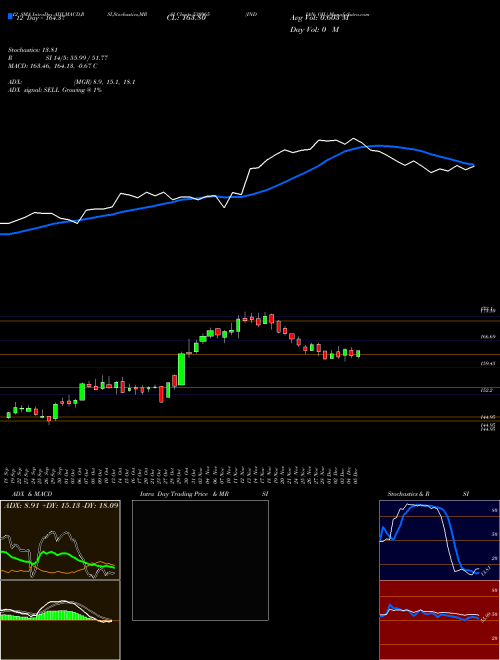This screenshot has height=660, width=500.
Task: Click 'ADX signal: SELL Growing @ 1%' text
Action: point(55,90)
